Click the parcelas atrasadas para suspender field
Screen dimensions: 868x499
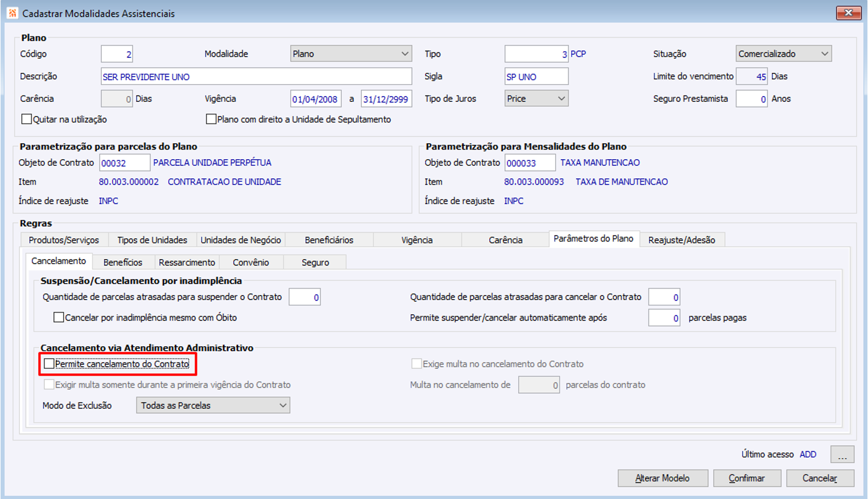pyautogui.click(x=304, y=297)
